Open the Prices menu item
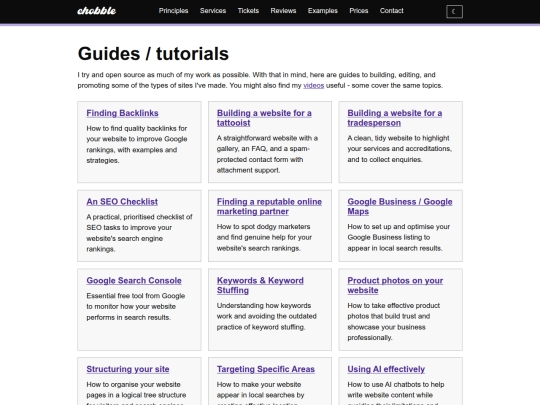Image resolution: width=540 pixels, height=405 pixels. (x=359, y=11)
